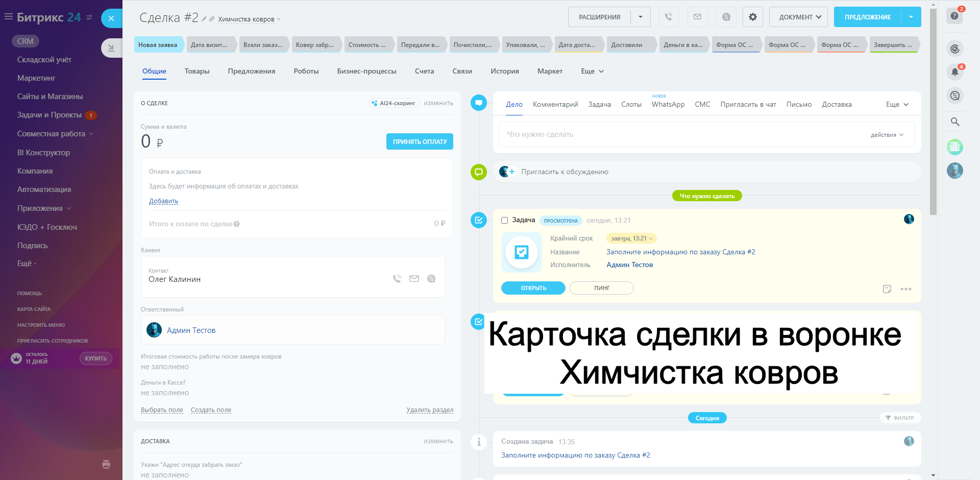The image size is (980, 480).
Task: Click the three dots menu on task card
Action: coord(905,289)
